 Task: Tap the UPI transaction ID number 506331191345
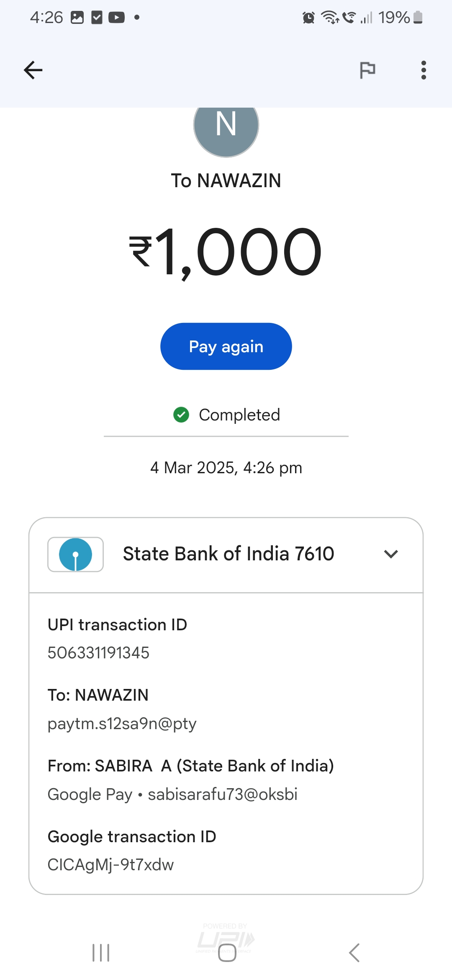[98, 652]
